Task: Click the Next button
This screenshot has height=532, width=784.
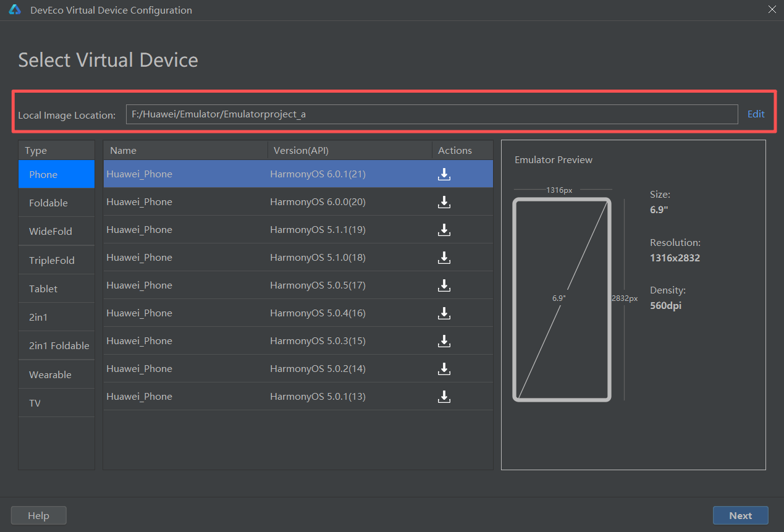Action: (x=740, y=515)
